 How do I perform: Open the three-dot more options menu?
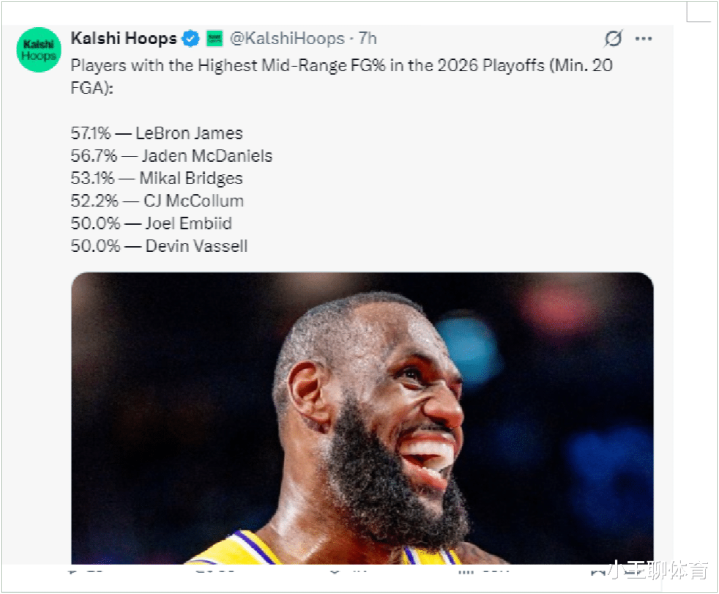tap(644, 39)
